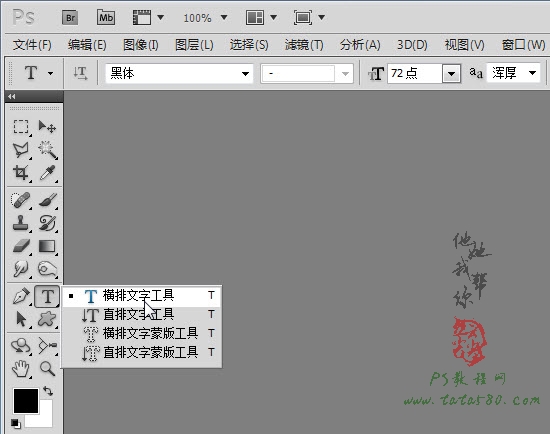Select the Clone Stamp tool
Image resolution: width=550 pixels, height=434 pixels.
tap(21, 223)
